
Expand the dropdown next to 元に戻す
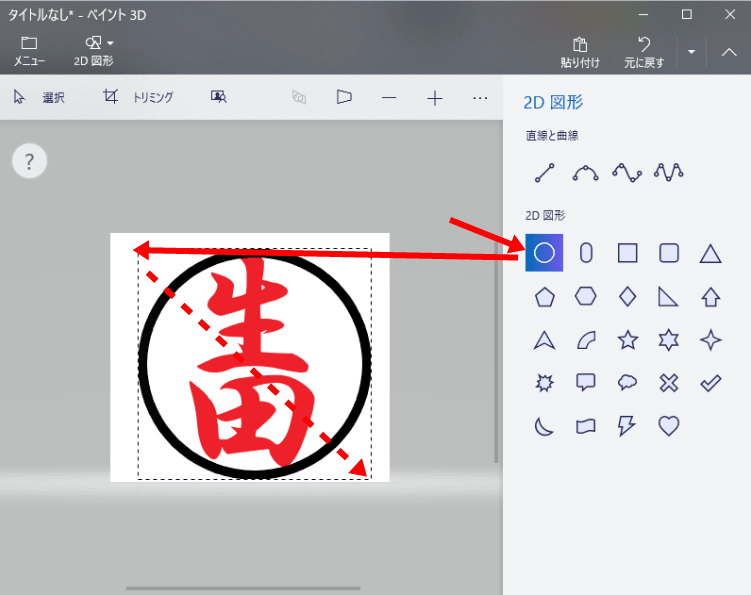coord(691,51)
